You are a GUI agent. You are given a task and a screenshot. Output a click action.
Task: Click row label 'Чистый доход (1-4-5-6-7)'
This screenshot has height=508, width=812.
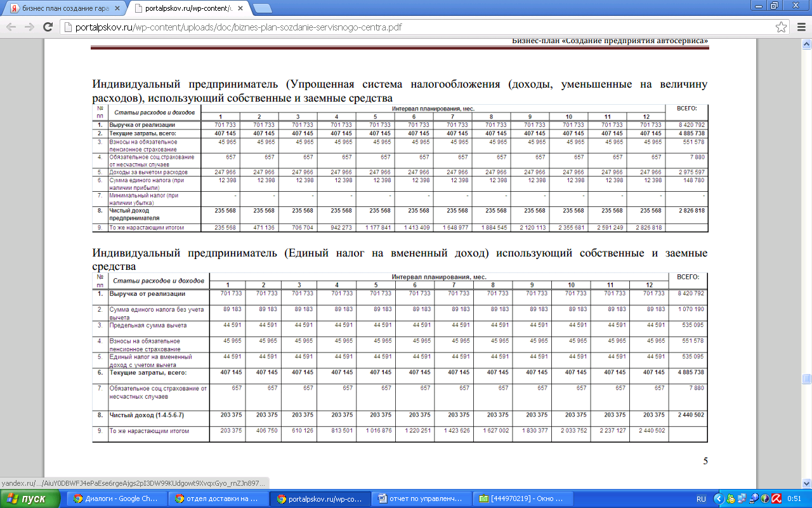[147, 415]
